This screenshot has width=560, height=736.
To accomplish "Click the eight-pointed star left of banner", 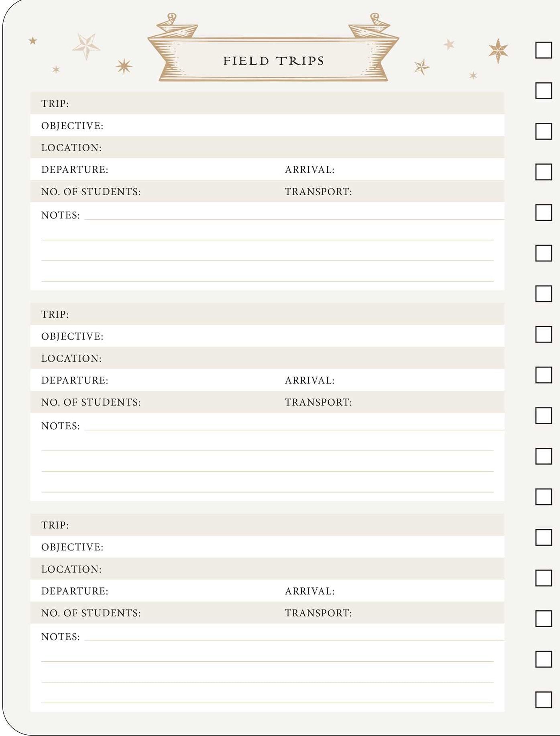I will 124,66.
